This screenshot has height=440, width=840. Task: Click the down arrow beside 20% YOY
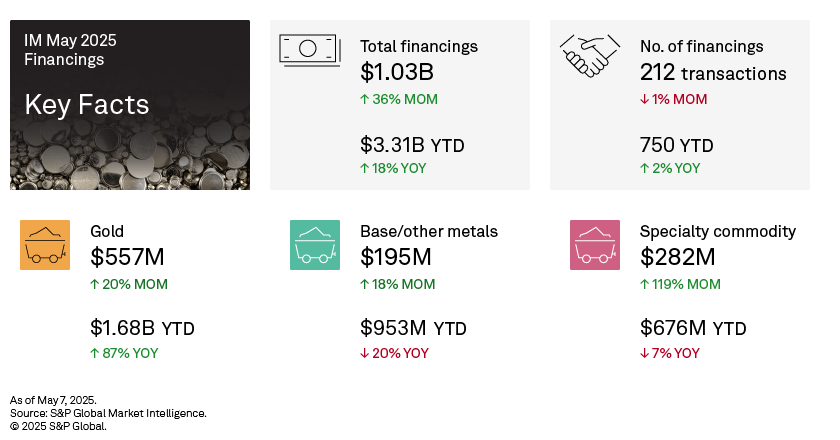pyautogui.click(x=365, y=353)
